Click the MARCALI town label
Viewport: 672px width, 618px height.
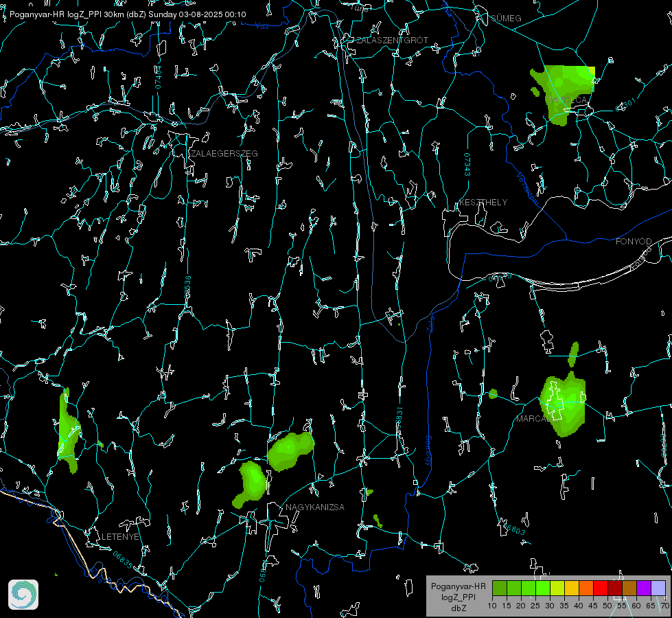pos(533,419)
